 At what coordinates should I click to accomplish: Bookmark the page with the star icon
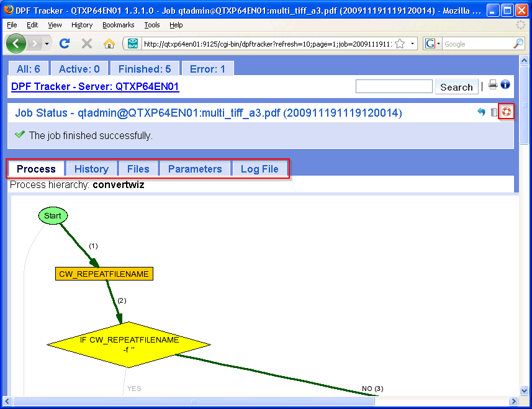[400, 43]
